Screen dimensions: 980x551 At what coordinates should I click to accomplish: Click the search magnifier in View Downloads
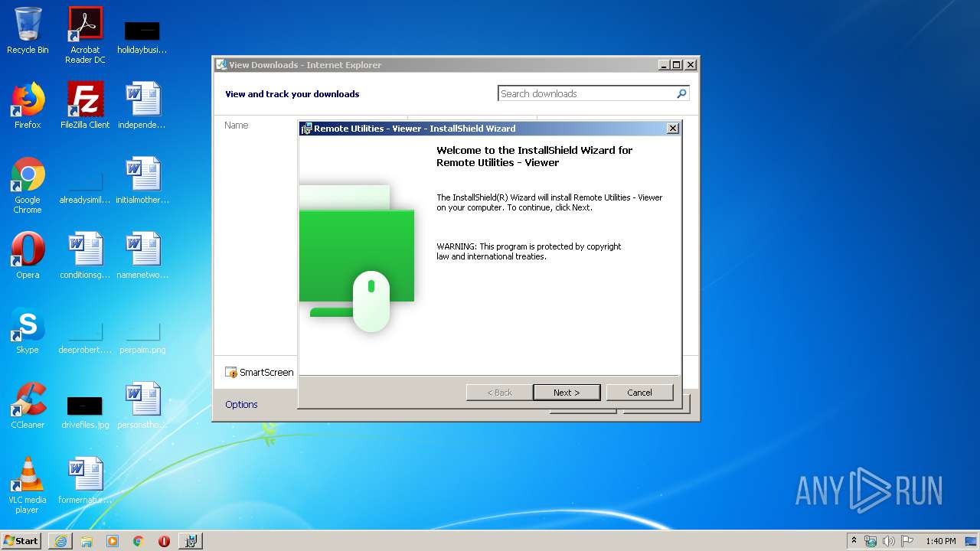click(681, 93)
